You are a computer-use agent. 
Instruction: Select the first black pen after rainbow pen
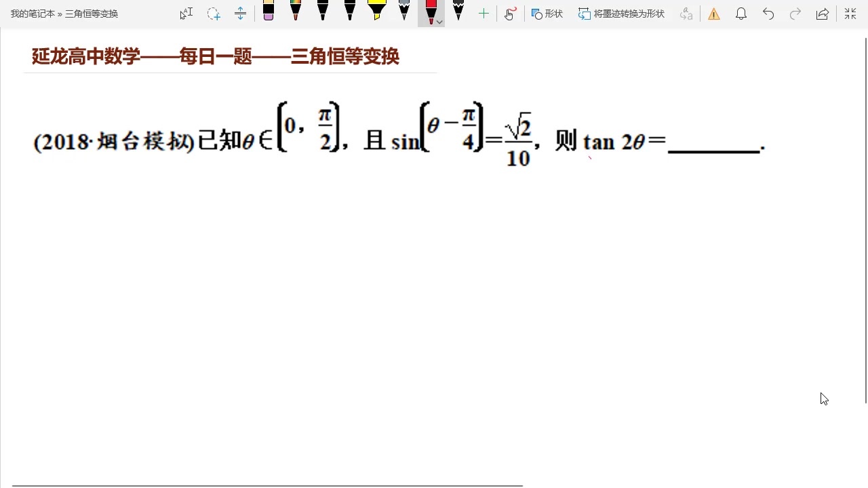pyautogui.click(x=323, y=11)
